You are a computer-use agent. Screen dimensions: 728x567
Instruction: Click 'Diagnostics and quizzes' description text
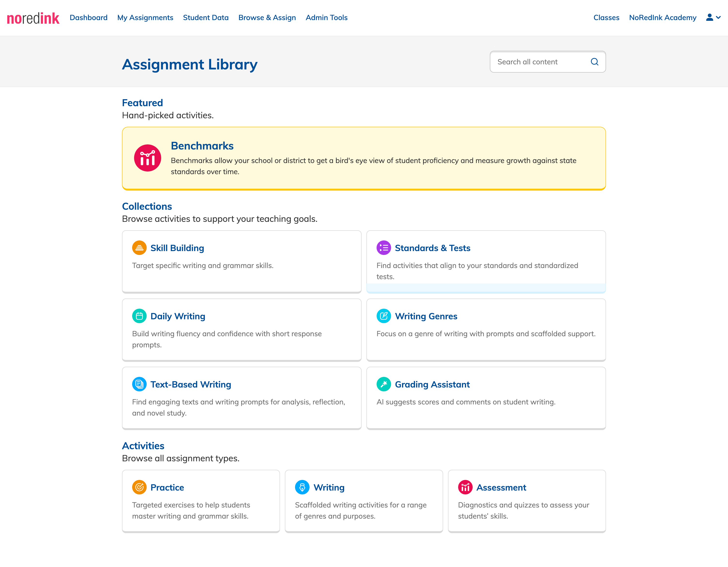(x=523, y=510)
